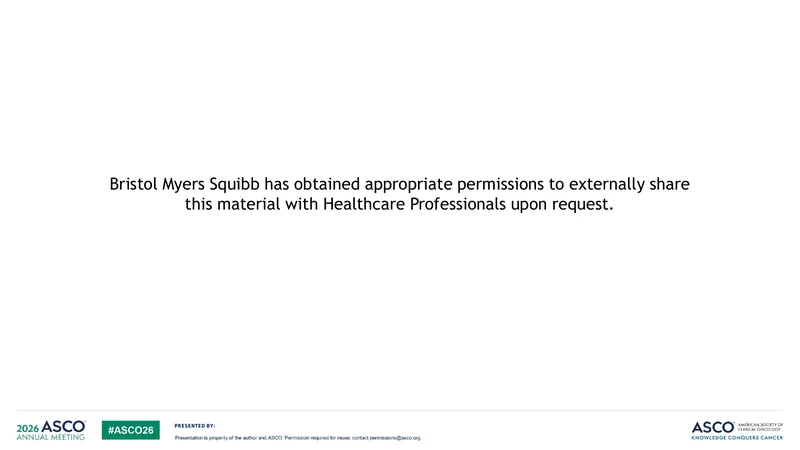Click "Permission required for reuse" footer text
Image resolution: width=800 pixels, height=450 pixels.
pos(317,438)
